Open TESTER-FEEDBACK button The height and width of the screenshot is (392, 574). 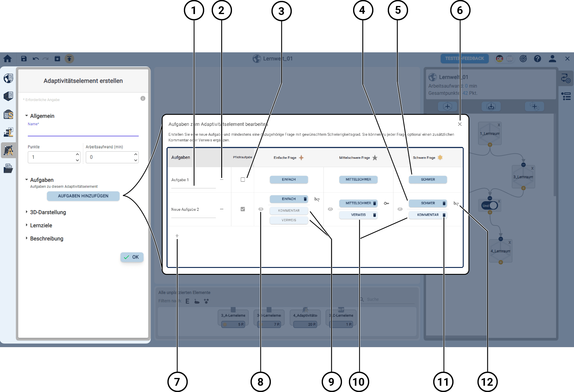click(x=465, y=59)
